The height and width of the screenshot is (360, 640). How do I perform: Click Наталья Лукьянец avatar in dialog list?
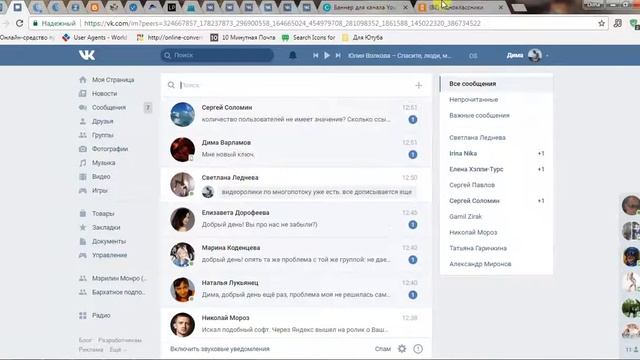pyautogui.click(x=182, y=290)
